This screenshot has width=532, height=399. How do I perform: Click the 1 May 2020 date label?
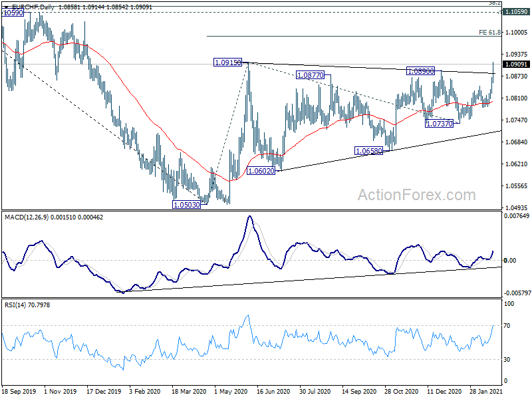click(231, 391)
